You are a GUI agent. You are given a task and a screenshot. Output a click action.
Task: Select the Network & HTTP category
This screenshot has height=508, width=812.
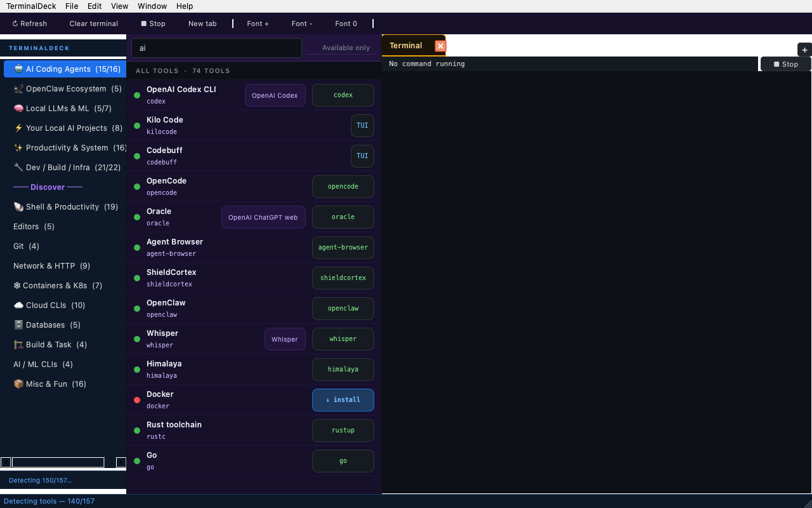[x=63, y=266]
